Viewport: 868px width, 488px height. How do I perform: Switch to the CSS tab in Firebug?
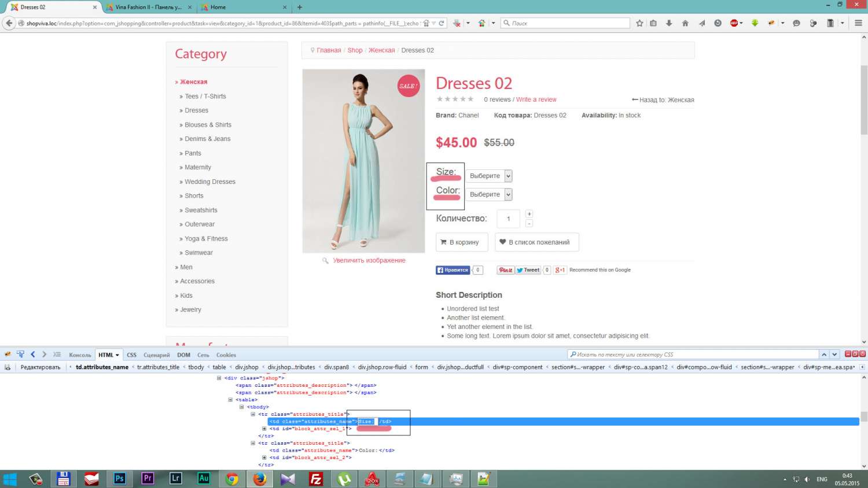tap(131, 355)
